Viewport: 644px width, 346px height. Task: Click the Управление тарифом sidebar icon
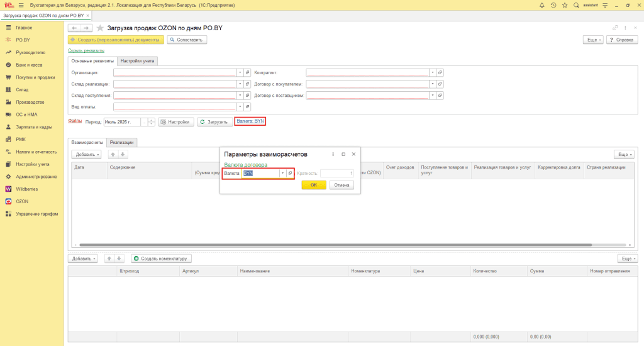[8, 214]
